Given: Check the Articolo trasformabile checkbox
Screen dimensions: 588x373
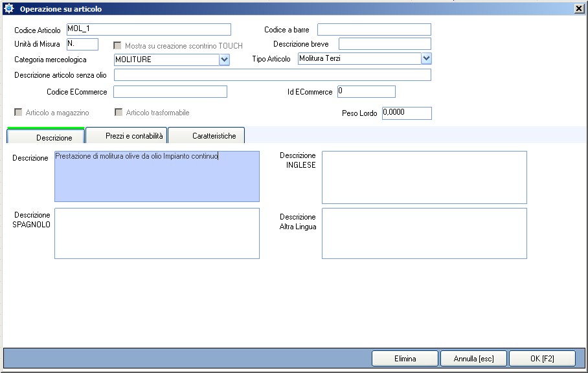Looking at the screenshot, I should coord(119,113).
